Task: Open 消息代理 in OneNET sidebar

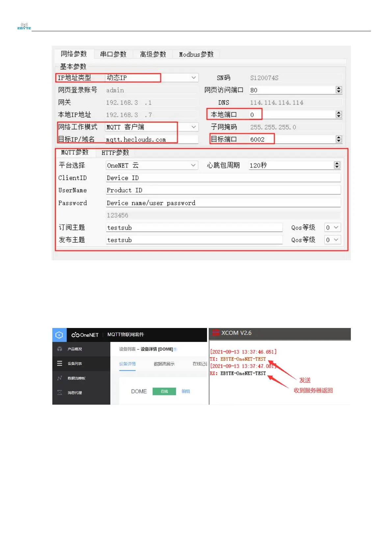Action: [x=81, y=392]
